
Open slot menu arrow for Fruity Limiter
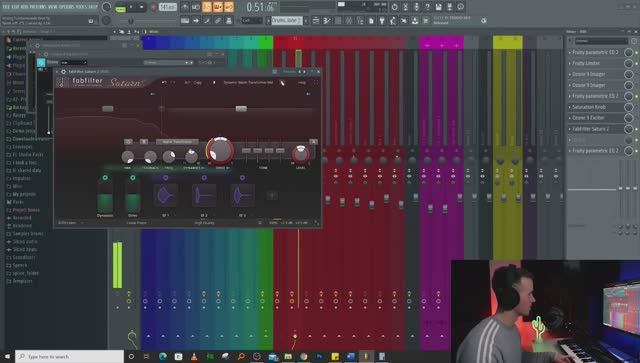pos(570,63)
